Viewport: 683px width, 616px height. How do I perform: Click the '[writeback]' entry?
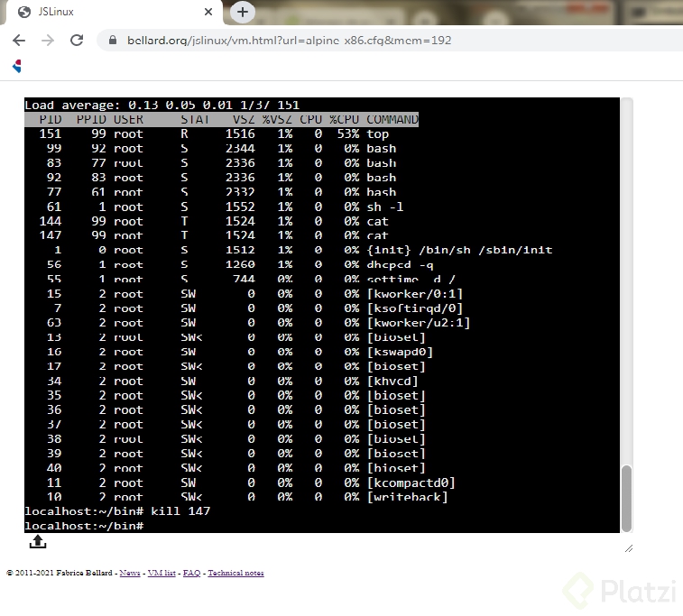pos(407,497)
